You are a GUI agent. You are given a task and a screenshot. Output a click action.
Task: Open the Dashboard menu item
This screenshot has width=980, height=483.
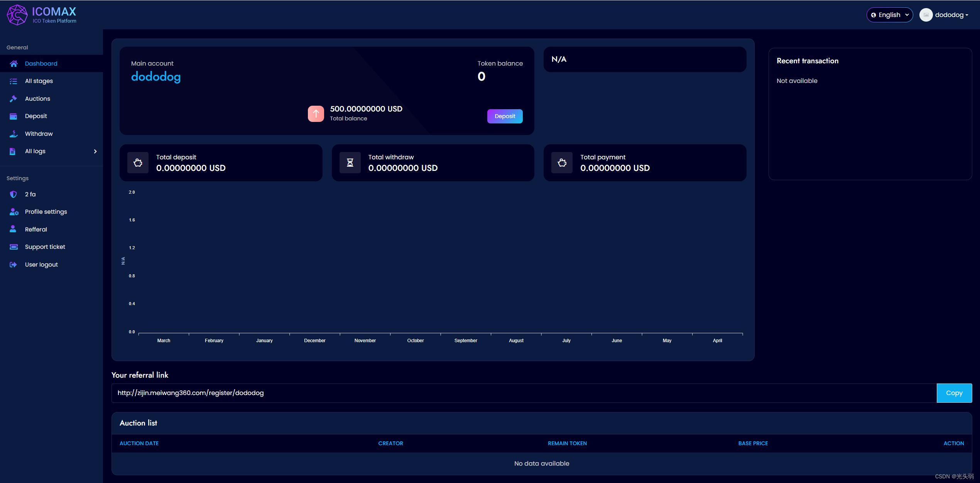(x=52, y=64)
